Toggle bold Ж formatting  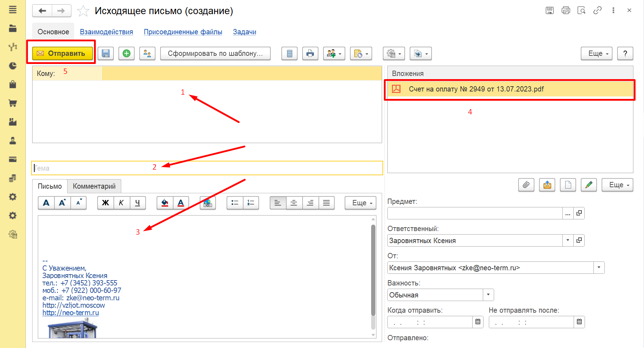(x=106, y=203)
